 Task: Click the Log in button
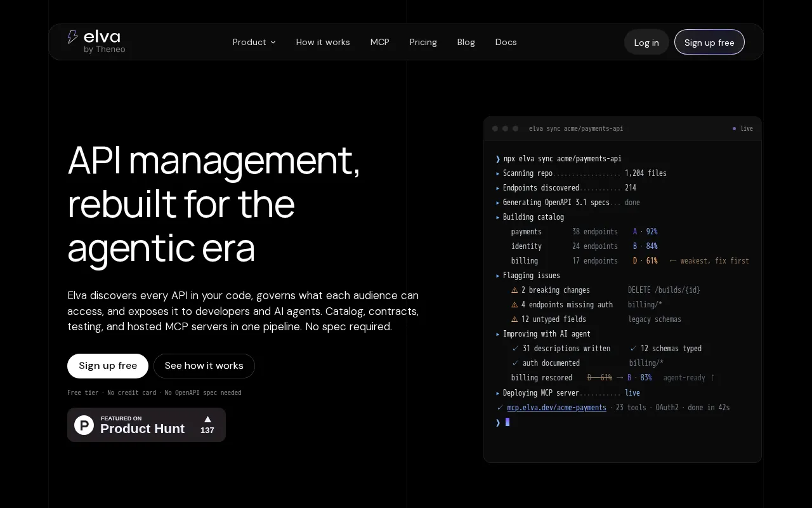point(646,43)
